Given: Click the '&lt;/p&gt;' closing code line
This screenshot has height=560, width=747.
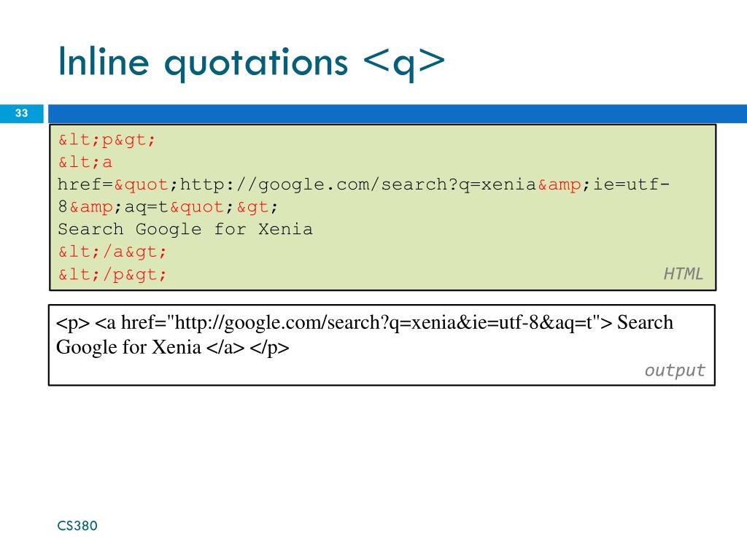Looking at the screenshot, I should pos(112,275).
